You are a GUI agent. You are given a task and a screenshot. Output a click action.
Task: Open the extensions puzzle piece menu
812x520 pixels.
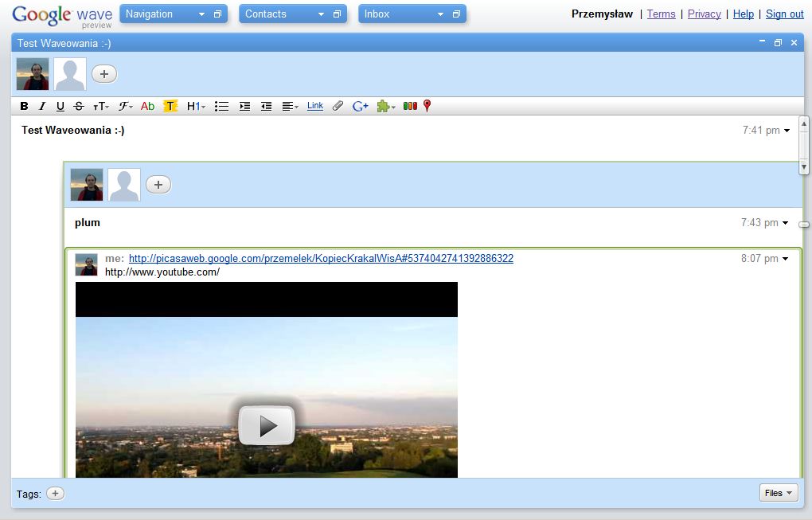pos(386,106)
